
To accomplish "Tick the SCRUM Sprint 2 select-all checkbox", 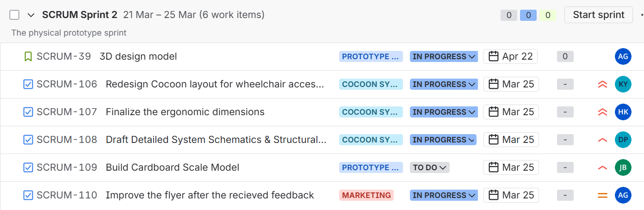I will [14, 15].
